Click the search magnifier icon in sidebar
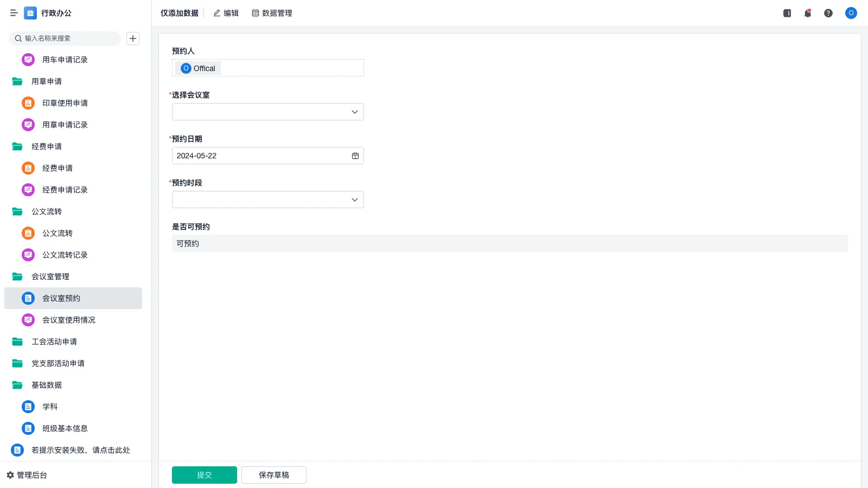This screenshot has height=488, width=868. click(18, 38)
